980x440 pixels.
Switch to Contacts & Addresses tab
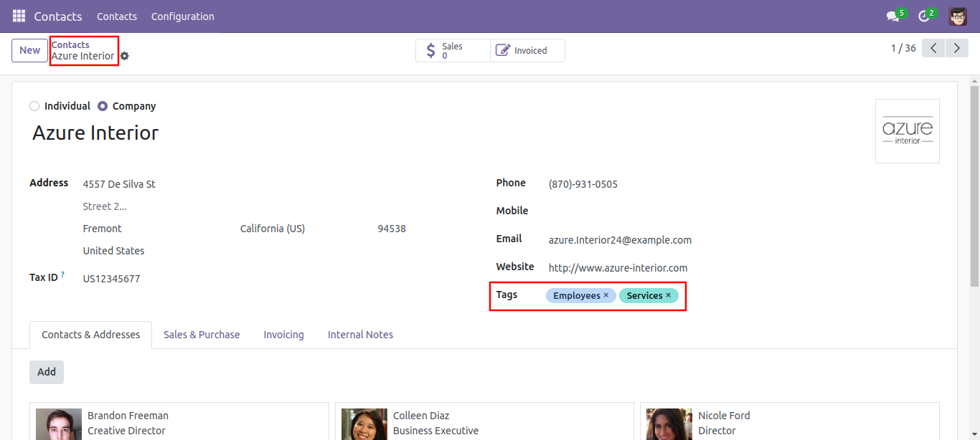click(91, 335)
